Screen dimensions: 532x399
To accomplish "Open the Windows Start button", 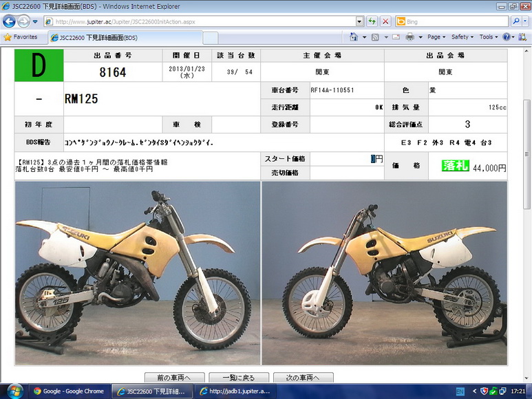I will pos(14,391).
